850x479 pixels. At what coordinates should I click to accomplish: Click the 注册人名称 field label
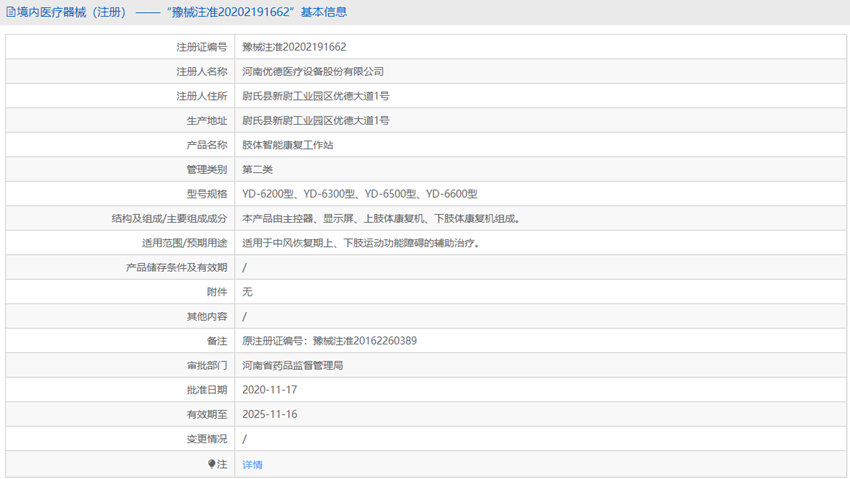[202, 72]
